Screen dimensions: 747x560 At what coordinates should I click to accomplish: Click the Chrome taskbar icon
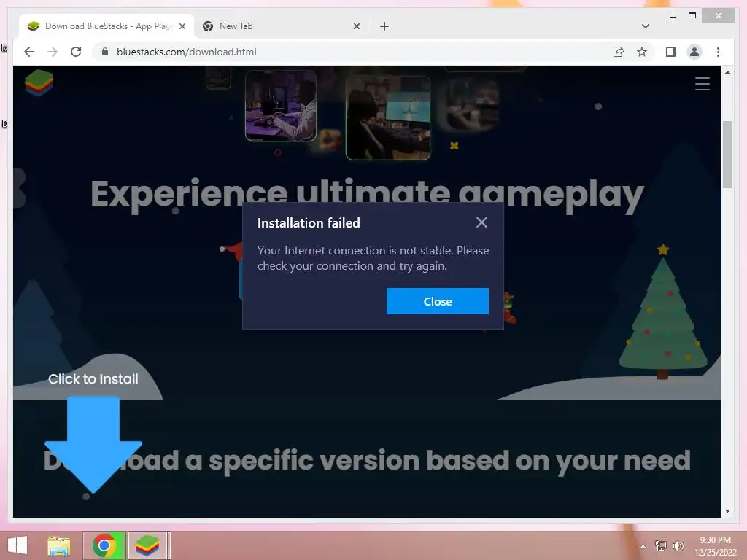(x=104, y=545)
